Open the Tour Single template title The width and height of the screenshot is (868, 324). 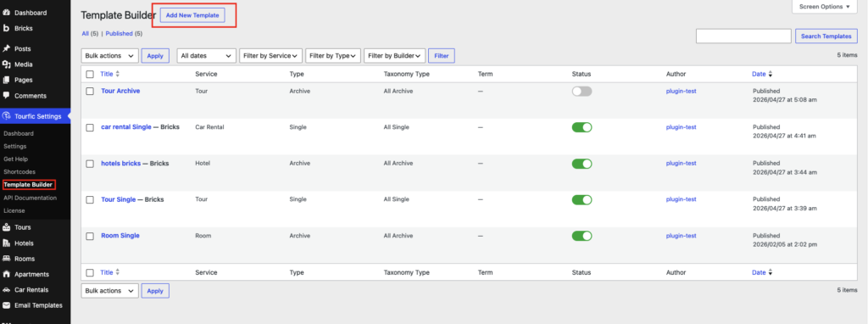pos(119,199)
